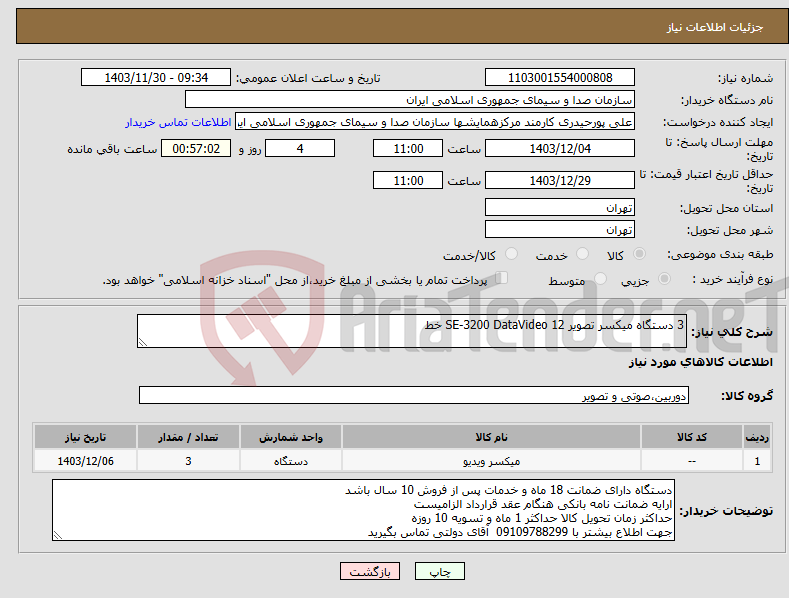This screenshot has width=789, height=598.
Task: Click the کد کالا column header
Action: [x=692, y=437]
